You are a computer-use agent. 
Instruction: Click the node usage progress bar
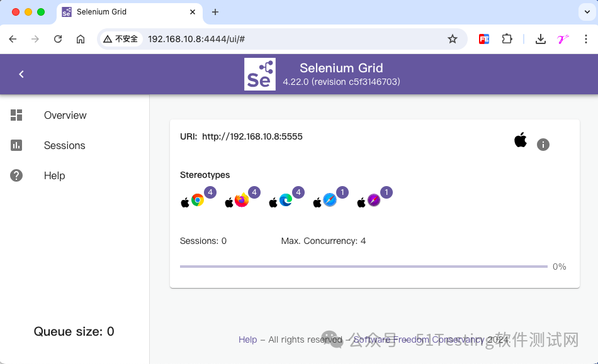[x=364, y=267]
